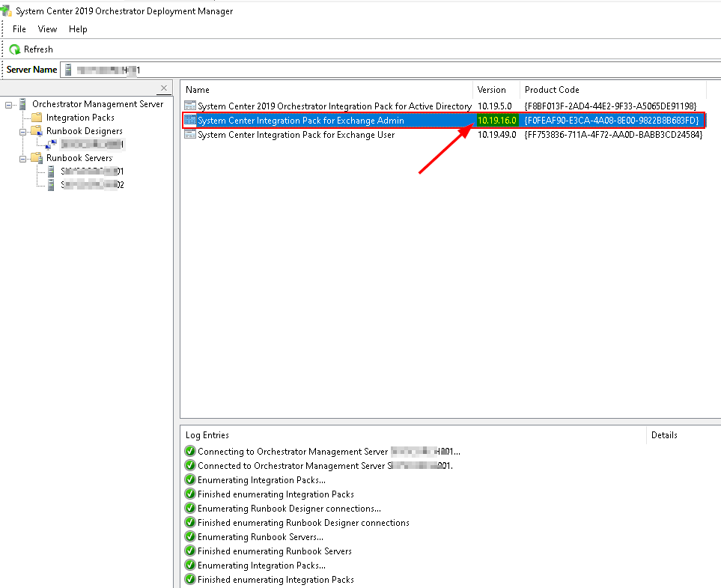Select Integration Pack for Exchange User row
The height and width of the screenshot is (588, 721).
(444, 135)
